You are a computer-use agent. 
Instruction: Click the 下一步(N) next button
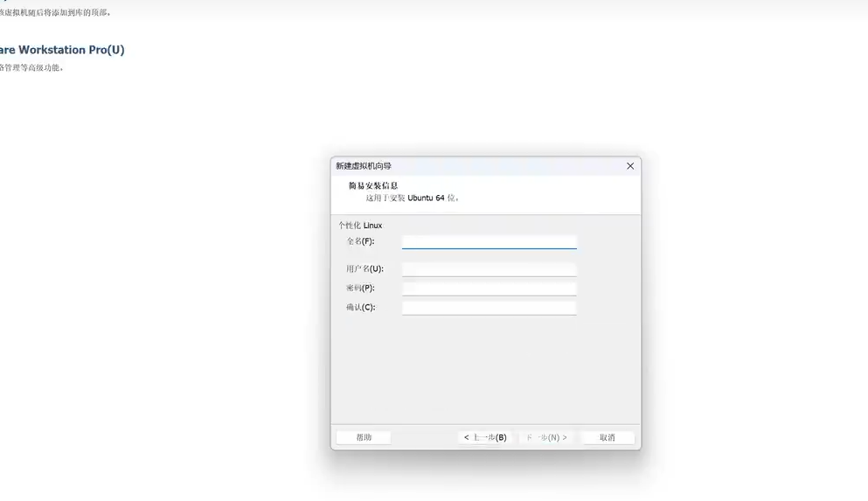pyautogui.click(x=547, y=437)
